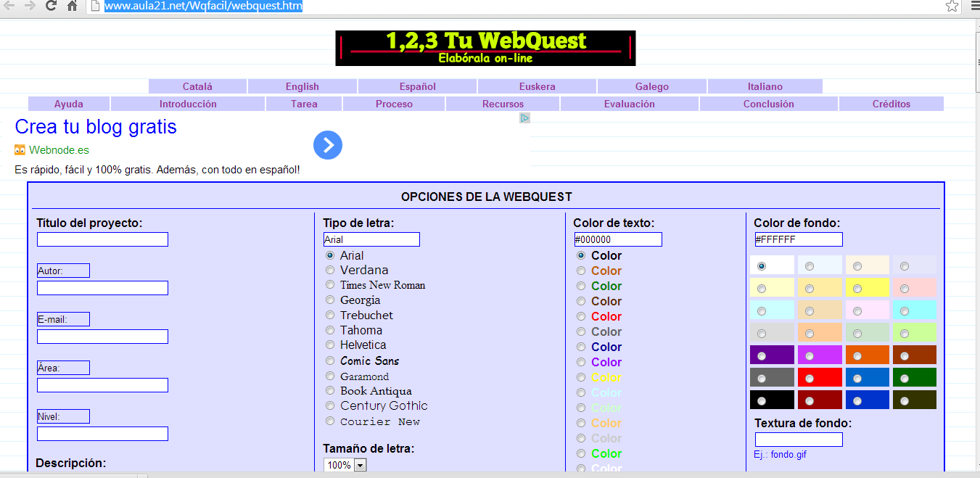Choose the navy blue text Color option
980x478 pixels.
pos(581,347)
